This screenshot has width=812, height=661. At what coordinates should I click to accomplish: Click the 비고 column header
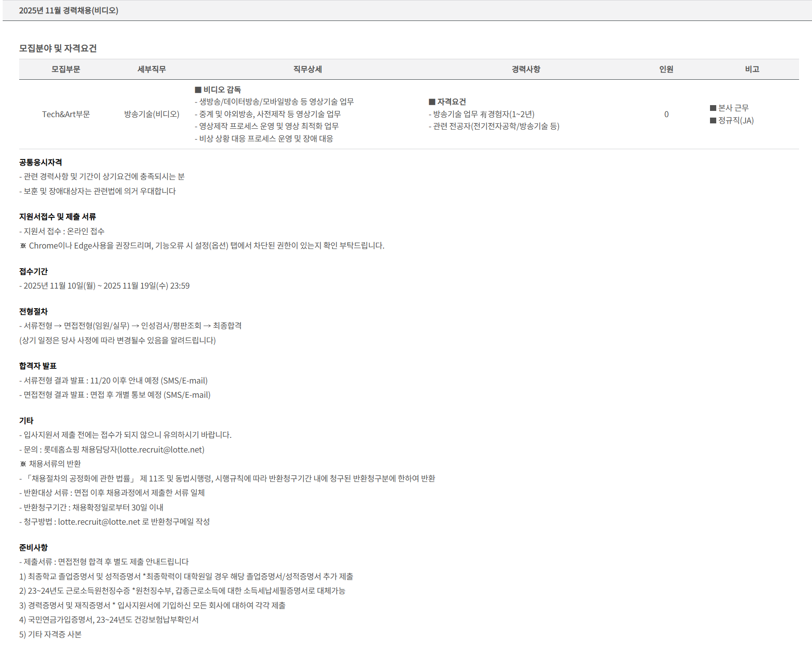click(x=752, y=69)
